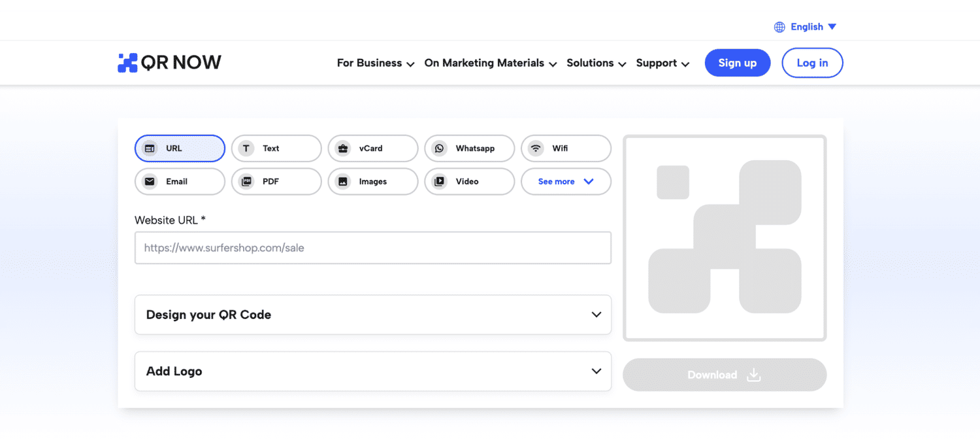Open the On Marketing Materials menu
Image resolution: width=980 pixels, height=444 pixels.
click(490, 63)
